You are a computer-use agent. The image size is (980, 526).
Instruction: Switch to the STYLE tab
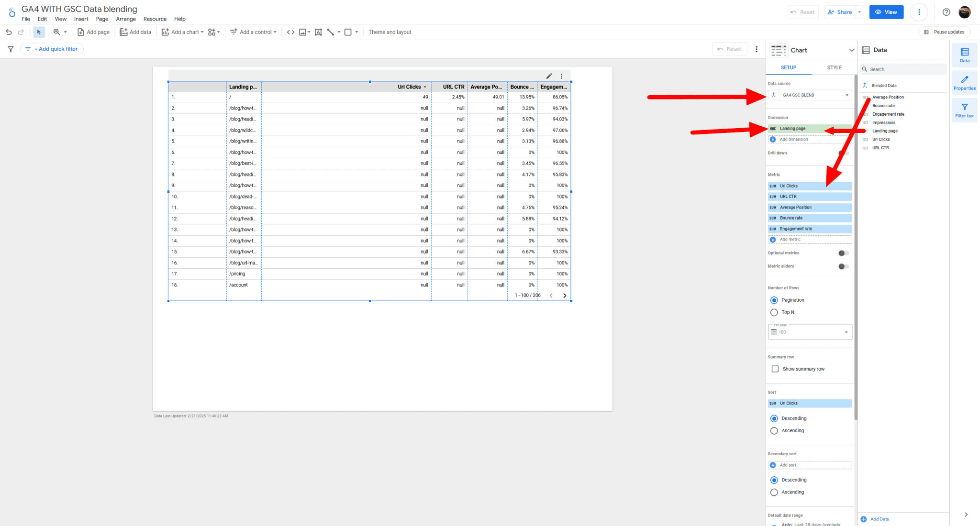(x=834, y=67)
